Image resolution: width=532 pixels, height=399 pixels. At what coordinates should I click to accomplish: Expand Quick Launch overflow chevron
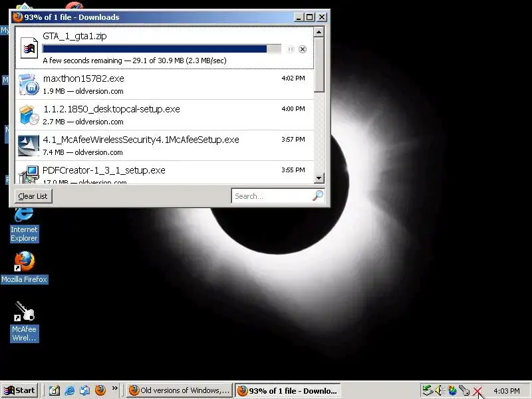[x=114, y=388]
